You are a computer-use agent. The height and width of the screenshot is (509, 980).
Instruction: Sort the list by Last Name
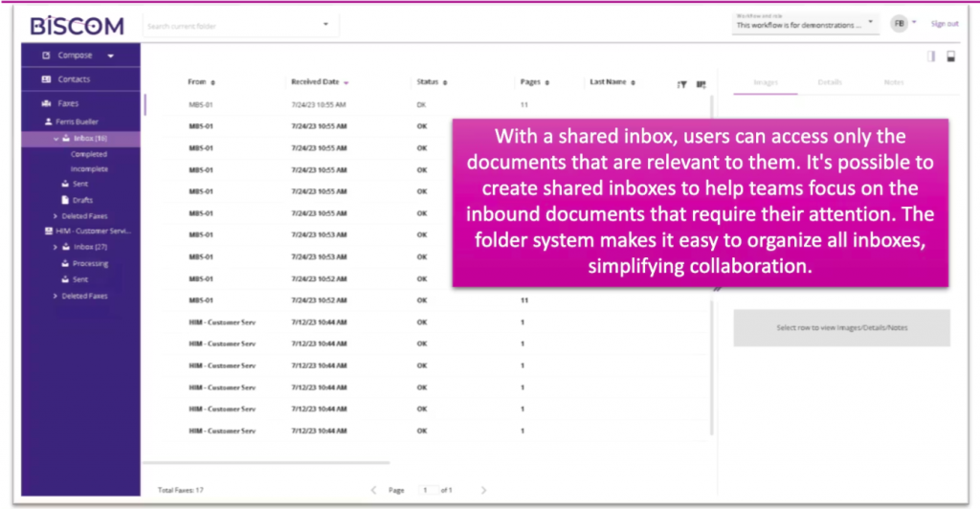[x=612, y=82]
